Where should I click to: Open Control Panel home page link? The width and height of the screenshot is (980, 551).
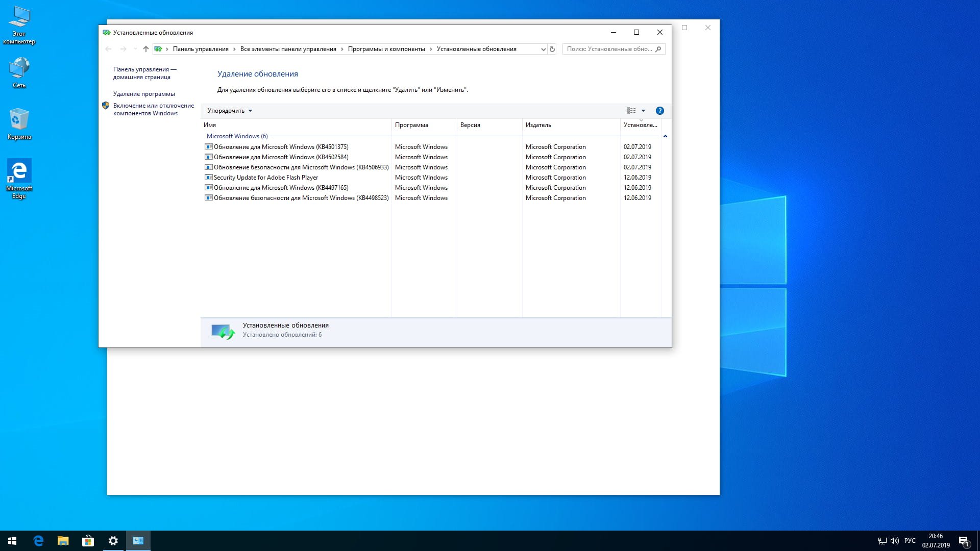click(x=144, y=73)
